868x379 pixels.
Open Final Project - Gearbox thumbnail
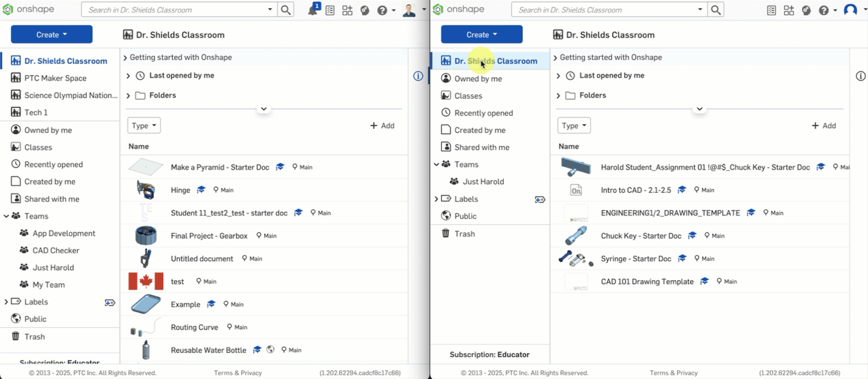coord(146,236)
